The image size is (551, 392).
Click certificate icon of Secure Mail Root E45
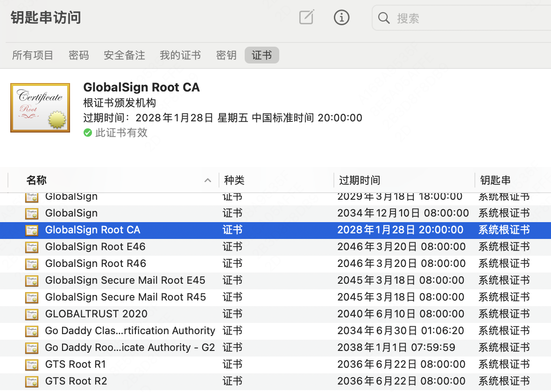click(32, 281)
